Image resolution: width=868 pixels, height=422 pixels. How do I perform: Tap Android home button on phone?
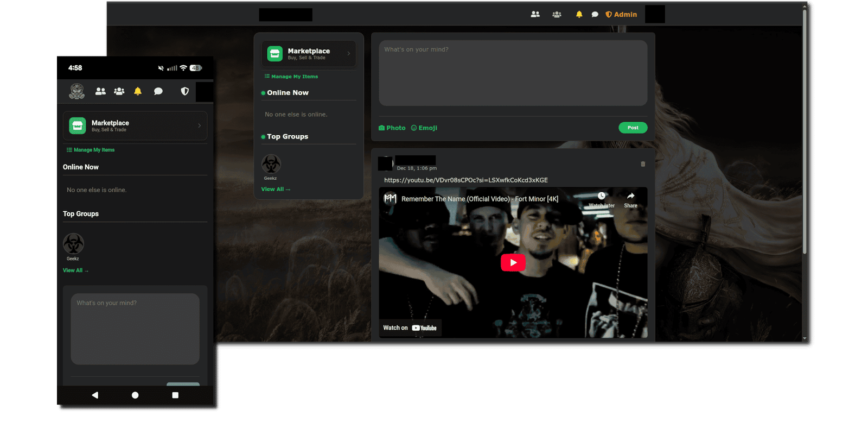tap(135, 395)
